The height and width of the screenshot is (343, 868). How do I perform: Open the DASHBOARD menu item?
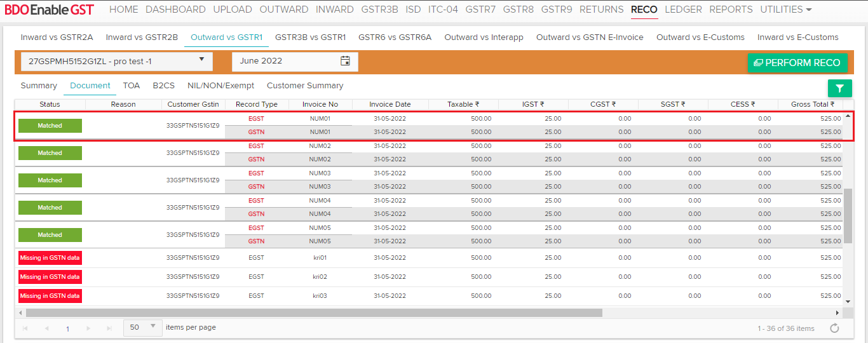pos(175,10)
